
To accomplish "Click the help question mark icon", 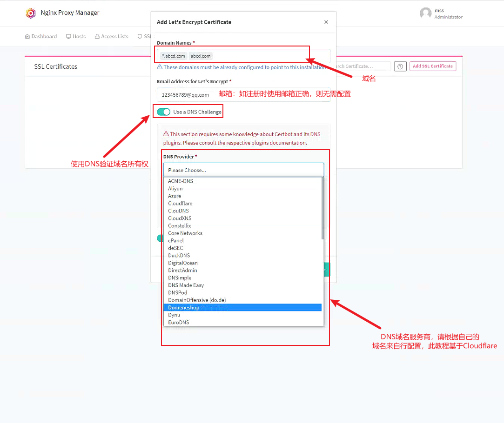I will (x=400, y=66).
